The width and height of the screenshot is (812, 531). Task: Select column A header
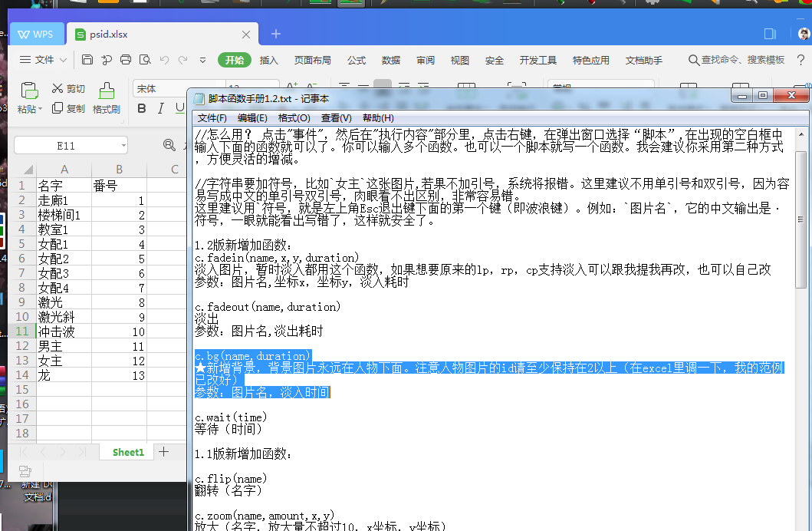[64, 170]
